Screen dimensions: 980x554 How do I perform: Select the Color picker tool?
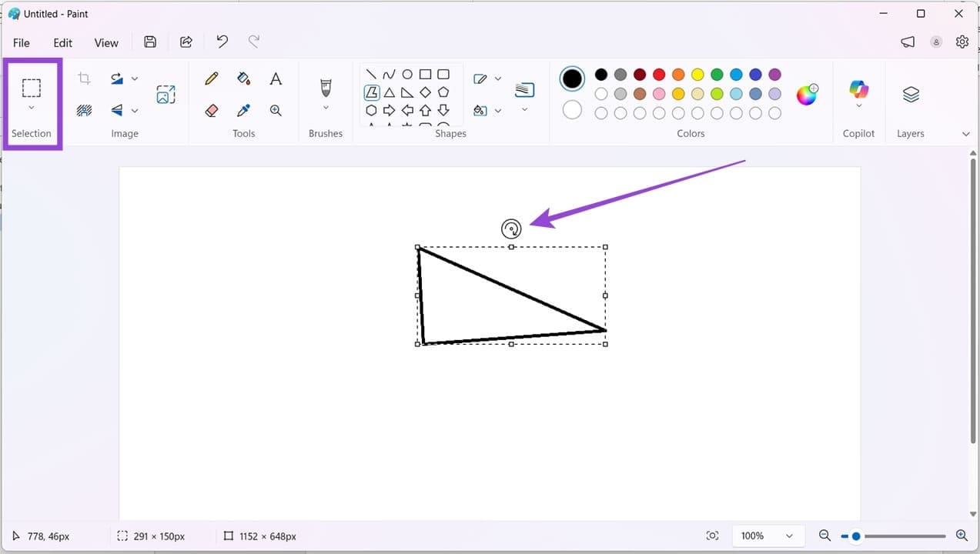[x=243, y=109]
